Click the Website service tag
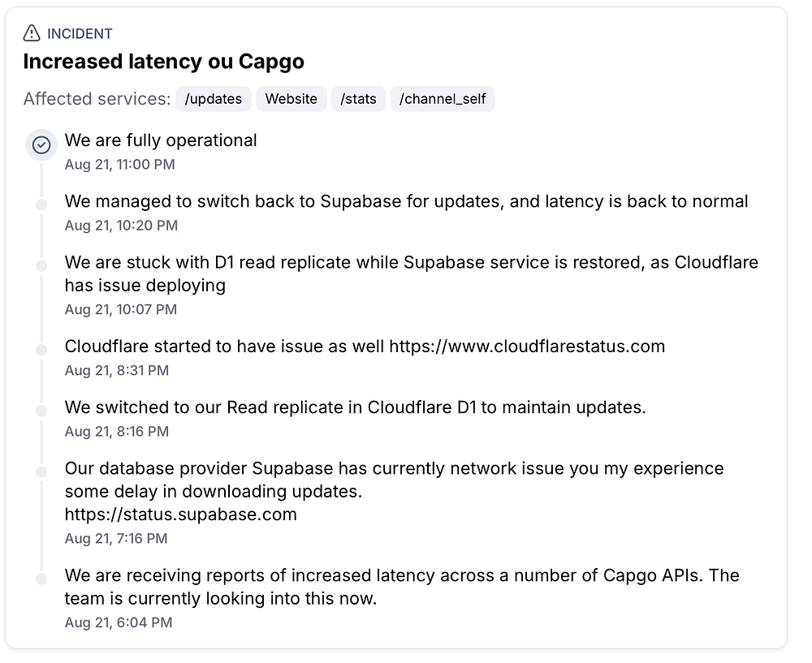Screen dimensions: 812x663 pos(292,99)
